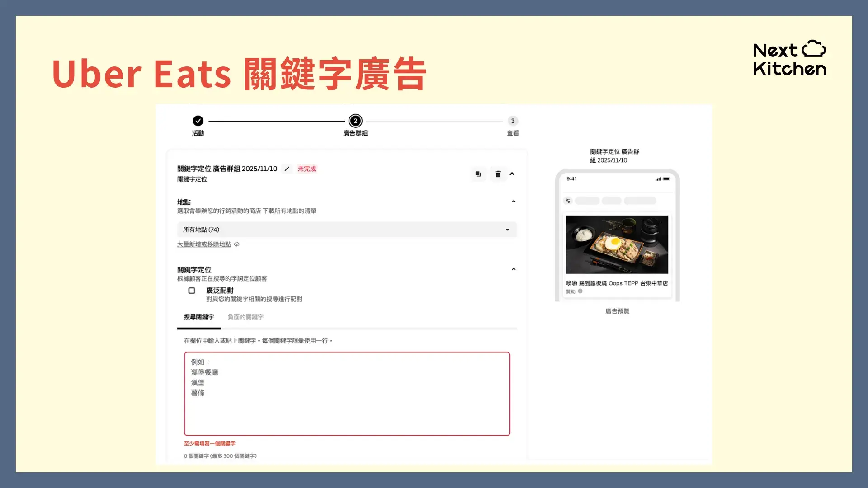Collapse the 地點 section
Image resolution: width=868 pixels, height=488 pixels.
click(513, 202)
